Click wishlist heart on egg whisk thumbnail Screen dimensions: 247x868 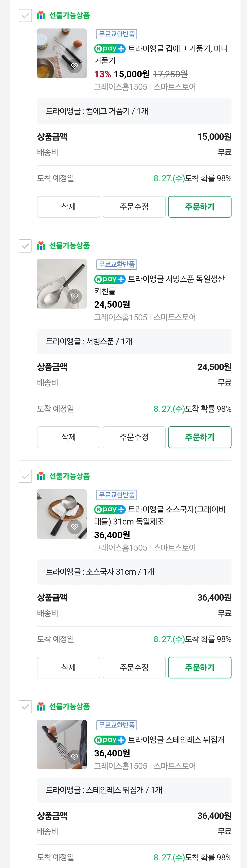tap(75, 66)
